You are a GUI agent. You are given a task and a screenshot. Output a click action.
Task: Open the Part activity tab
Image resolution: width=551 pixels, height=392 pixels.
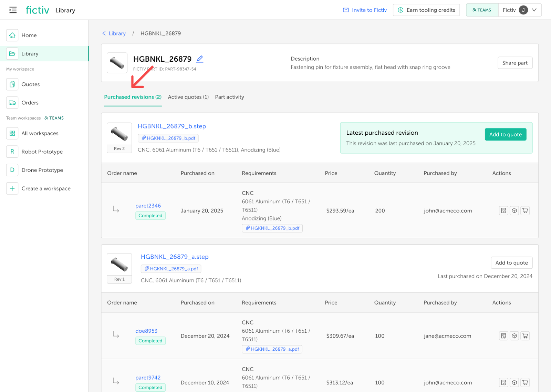coord(229,97)
